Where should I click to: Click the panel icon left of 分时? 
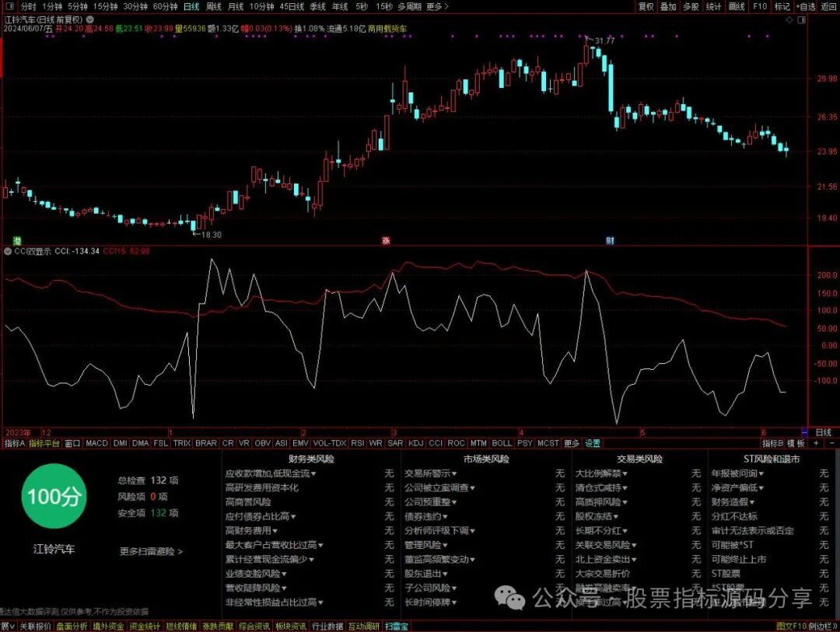click(x=11, y=6)
